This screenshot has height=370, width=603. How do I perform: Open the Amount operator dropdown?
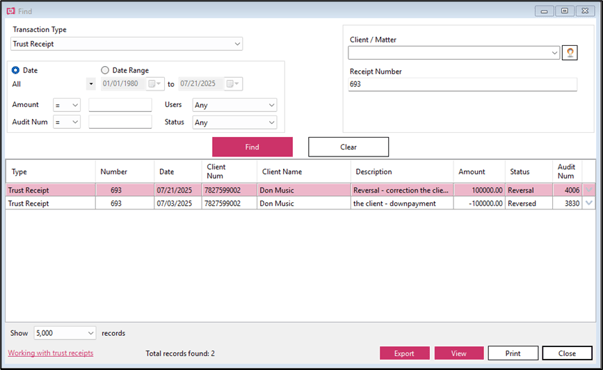pos(67,105)
